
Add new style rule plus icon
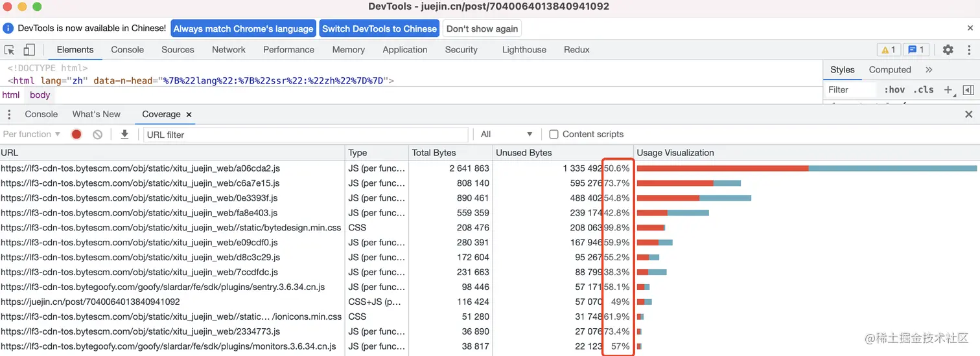pos(948,90)
